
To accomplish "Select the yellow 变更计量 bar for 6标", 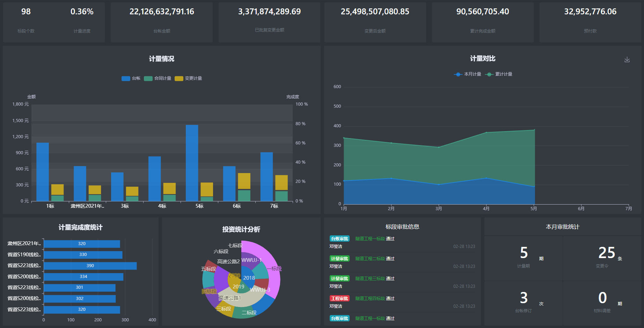I will coord(244,181).
